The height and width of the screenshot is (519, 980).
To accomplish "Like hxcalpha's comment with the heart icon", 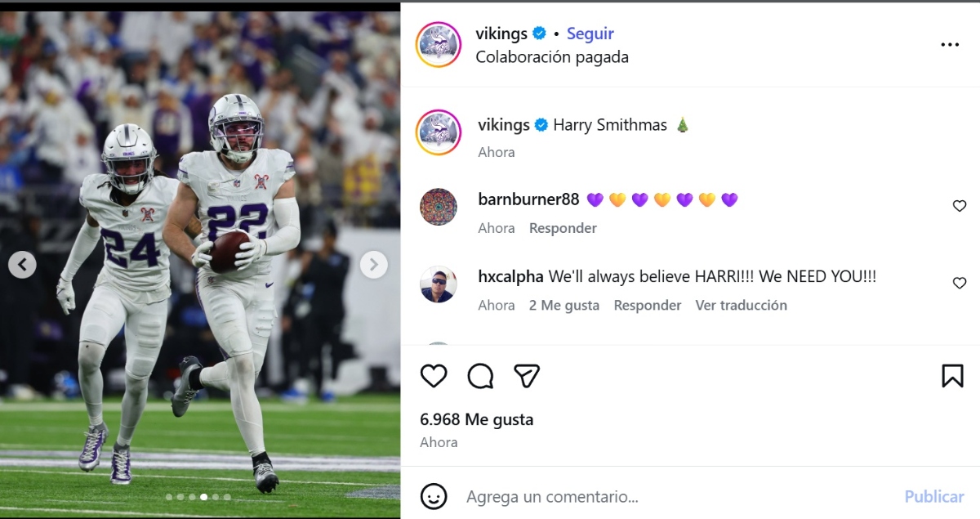I will coord(960,283).
